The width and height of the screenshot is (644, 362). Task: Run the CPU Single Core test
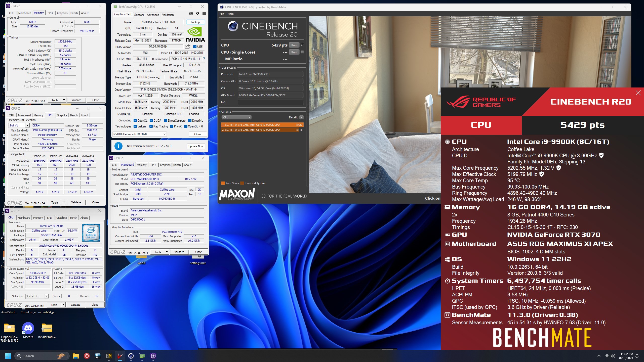(294, 52)
